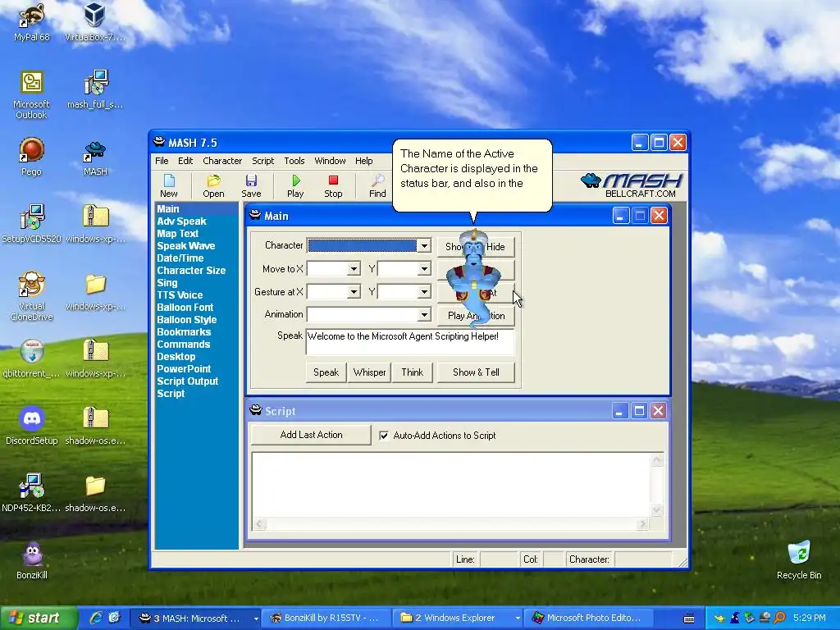Click the Think button

point(413,372)
